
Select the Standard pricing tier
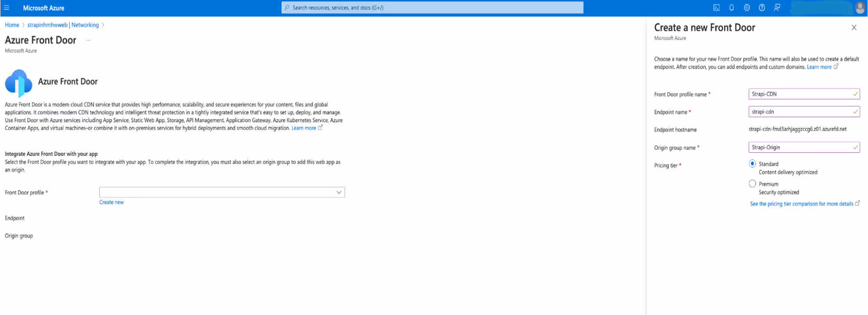tap(752, 164)
